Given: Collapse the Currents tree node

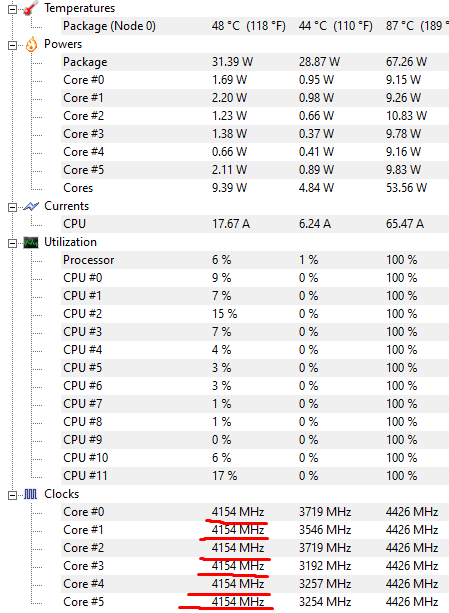Looking at the screenshot, I should 13,207.
